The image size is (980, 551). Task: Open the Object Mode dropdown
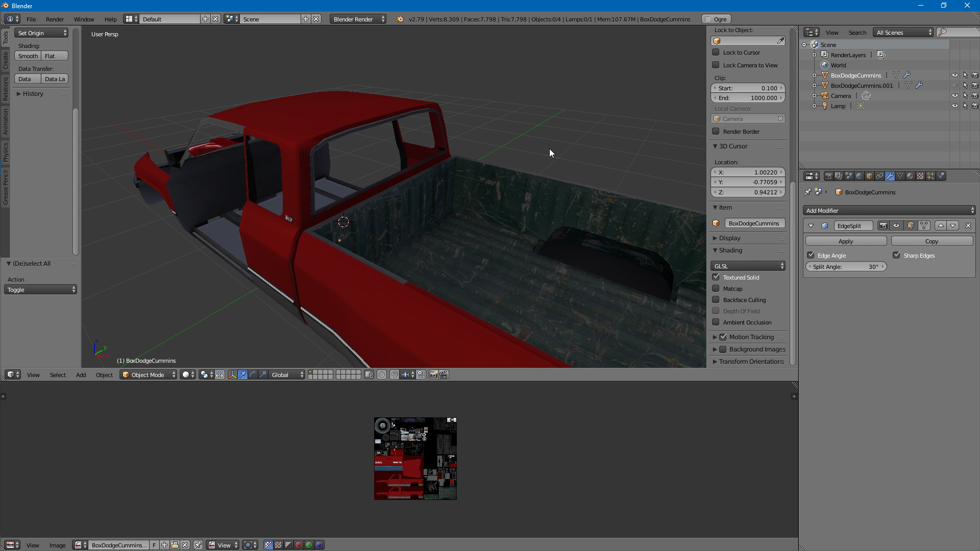[x=149, y=375]
